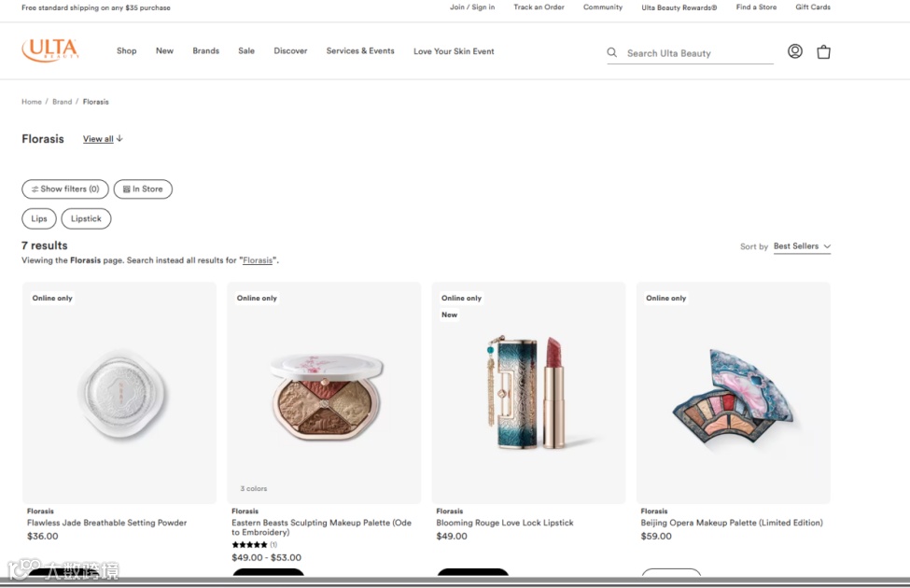Click the $59.00 price text

click(656, 537)
